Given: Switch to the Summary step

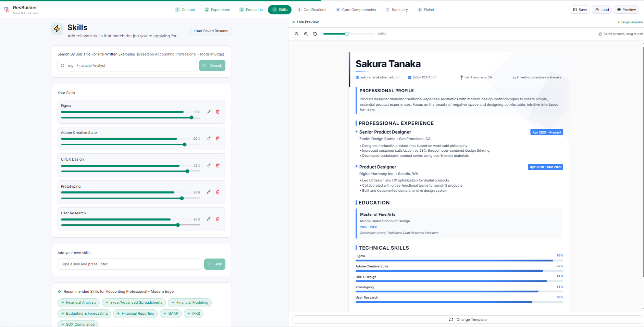Looking at the screenshot, I should click(x=397, y=10).
